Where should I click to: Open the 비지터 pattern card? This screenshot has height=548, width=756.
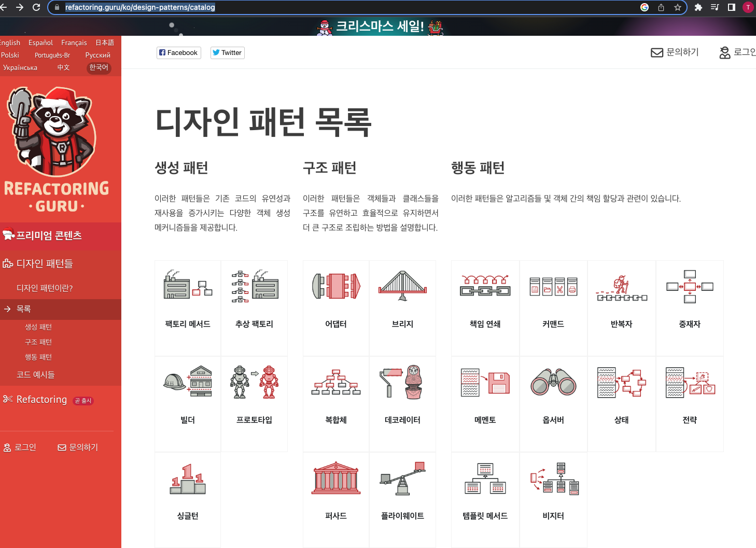[x=553, y=500]
